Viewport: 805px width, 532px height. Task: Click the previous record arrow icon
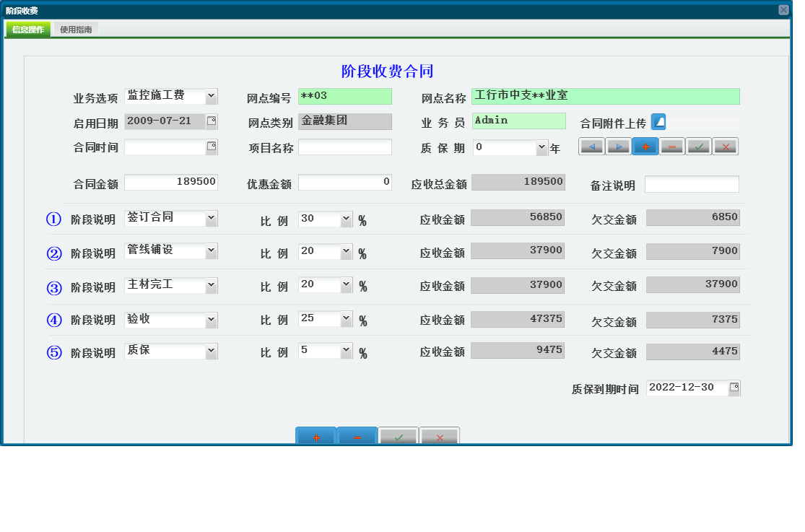point(591,146)
